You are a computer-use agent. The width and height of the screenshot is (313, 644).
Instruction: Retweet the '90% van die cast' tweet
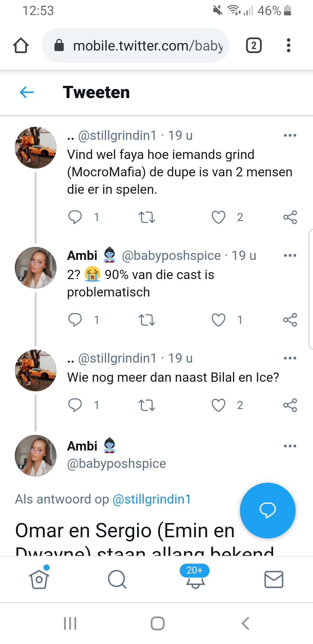pos(147,320)
